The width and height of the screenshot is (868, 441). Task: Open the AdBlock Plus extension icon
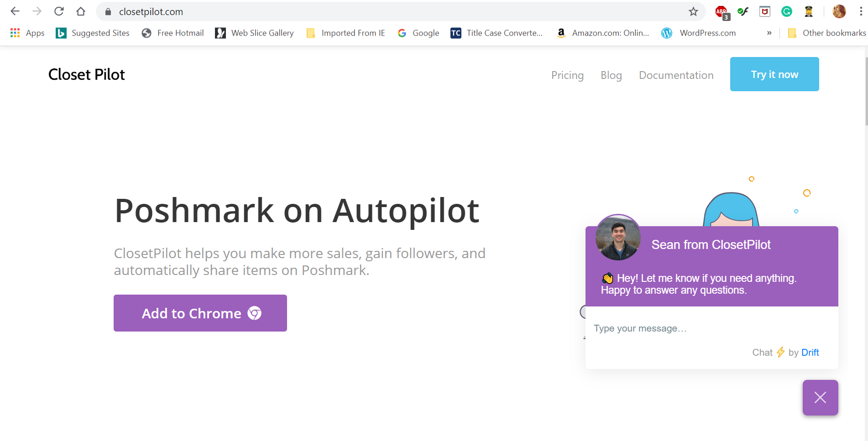pos(722,12)
